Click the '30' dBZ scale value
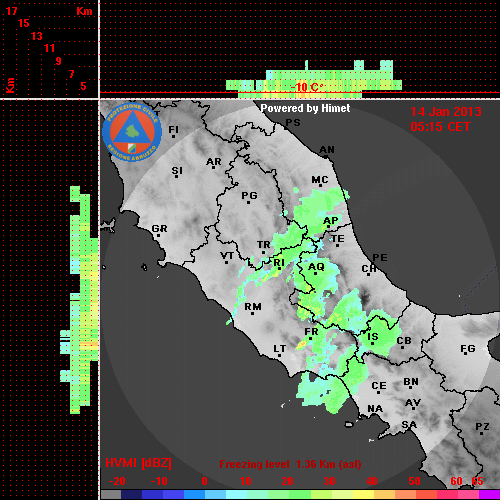The image size is (500, 500). click(x=329, y=481)
